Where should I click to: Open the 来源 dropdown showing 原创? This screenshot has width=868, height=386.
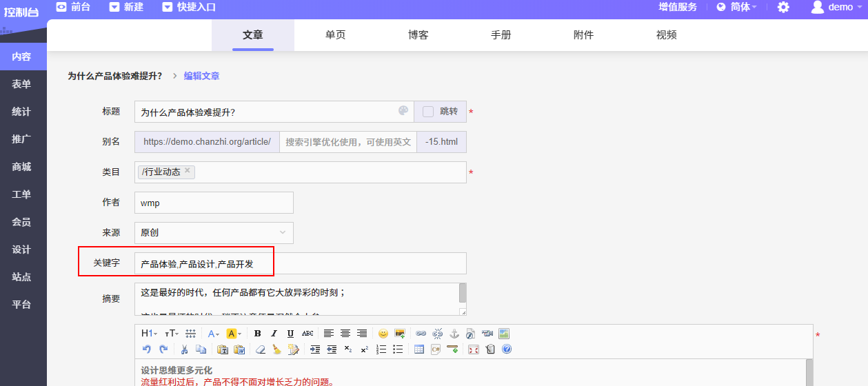(x=214, y=233)
